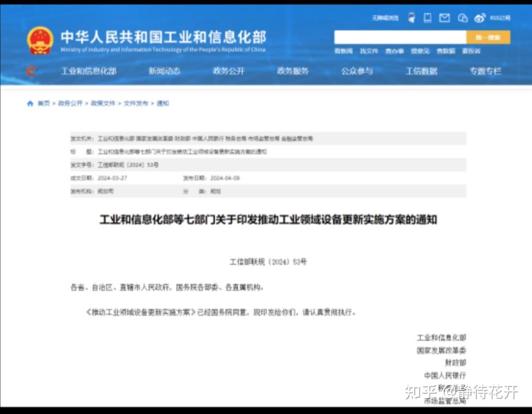Click signature line 工业和信息化部
The width and height of the screenshot is (532, 414).
(441, 338)
